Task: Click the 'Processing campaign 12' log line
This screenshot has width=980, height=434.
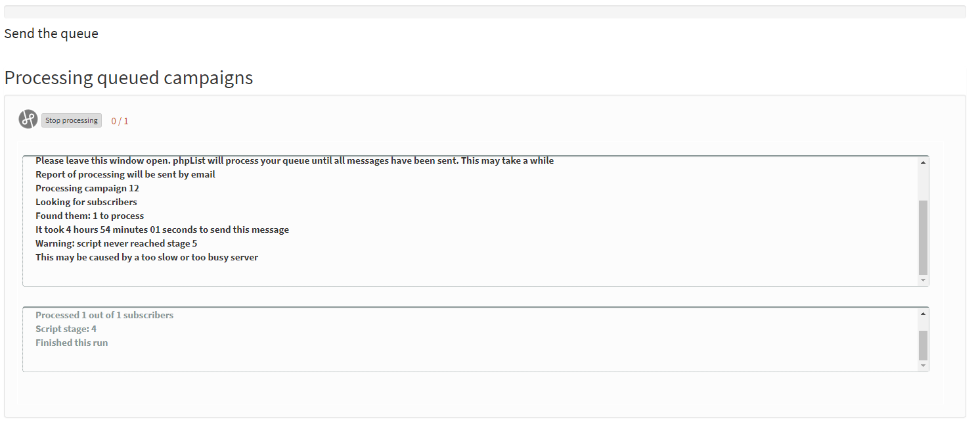Action: pyautogui.click(x=87, y=188)
